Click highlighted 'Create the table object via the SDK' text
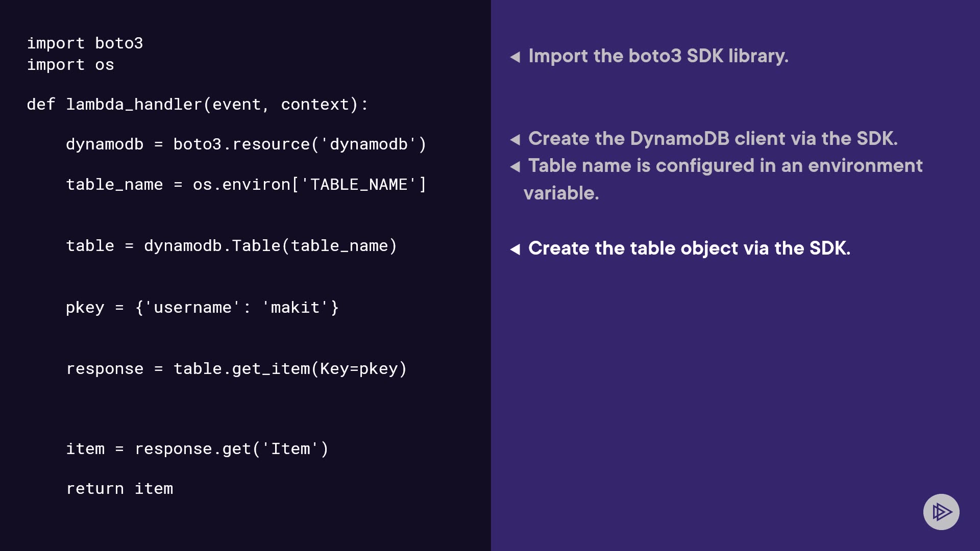The image size is (980, 551). tap(689, 248)
